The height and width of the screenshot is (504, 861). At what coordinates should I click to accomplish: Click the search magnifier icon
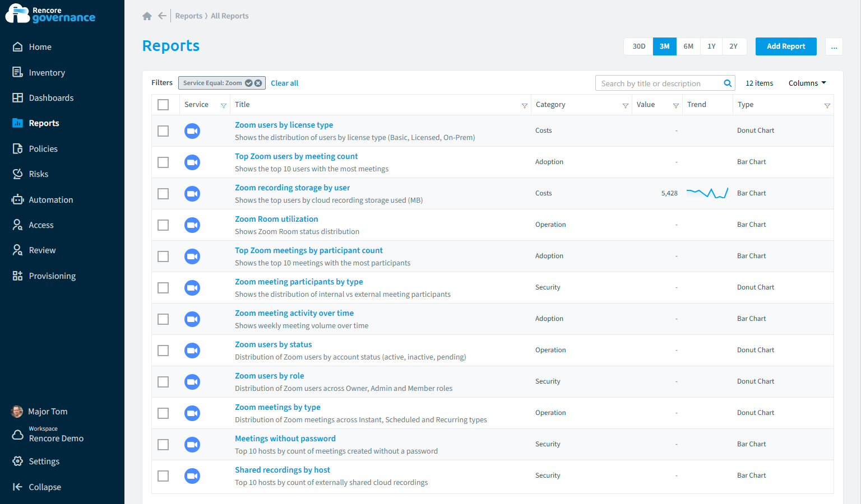[x=728, y=83]
